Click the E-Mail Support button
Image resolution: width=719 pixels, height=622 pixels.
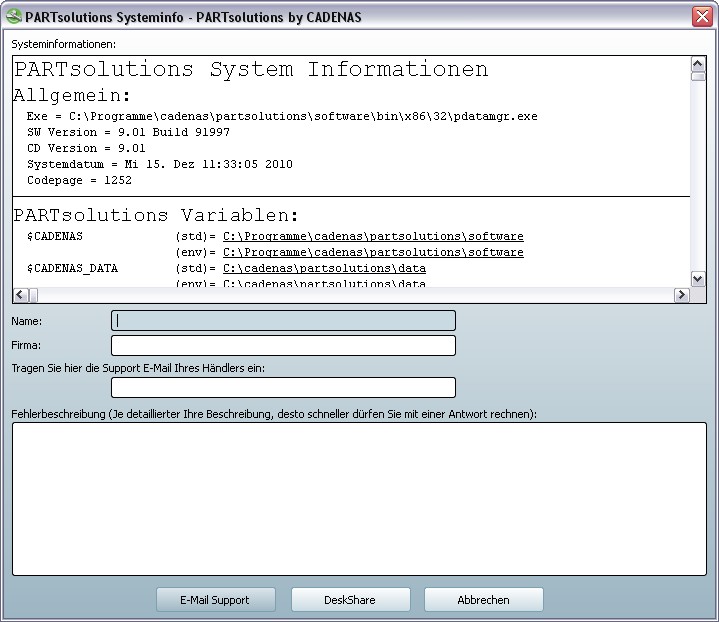216,600
